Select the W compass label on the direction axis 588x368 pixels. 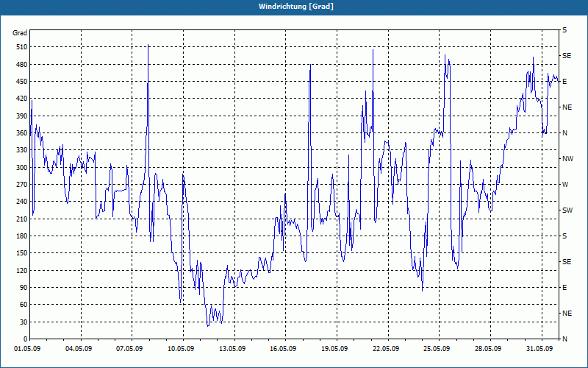565,185
